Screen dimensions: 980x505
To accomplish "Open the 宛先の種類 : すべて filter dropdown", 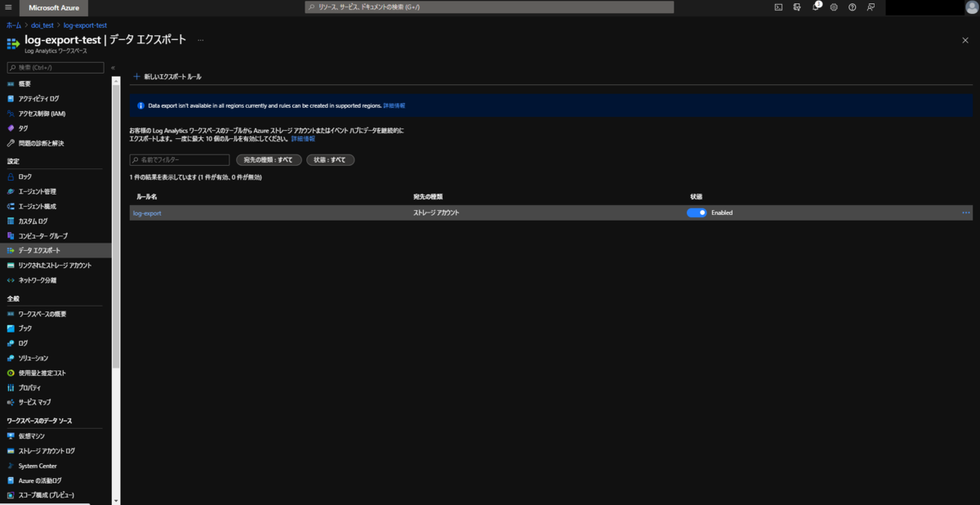I will pyautogui.click(x=269, y=159).
